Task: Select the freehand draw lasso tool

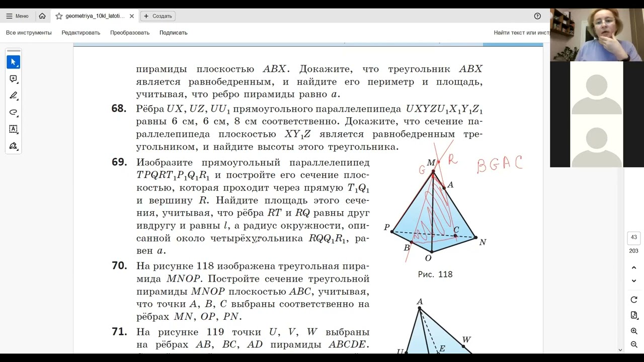Action: coord(14,112)
